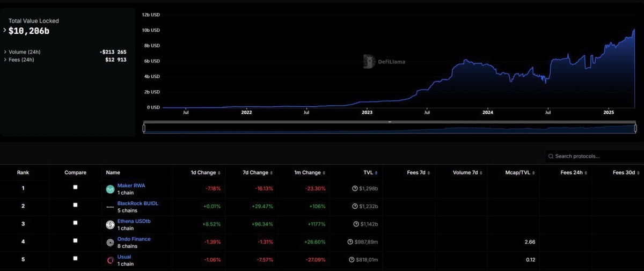This screenshot has width=644, height=271.
Task: Click the sort arrows next to Volume 7d
Action: [x=480, y=173]
